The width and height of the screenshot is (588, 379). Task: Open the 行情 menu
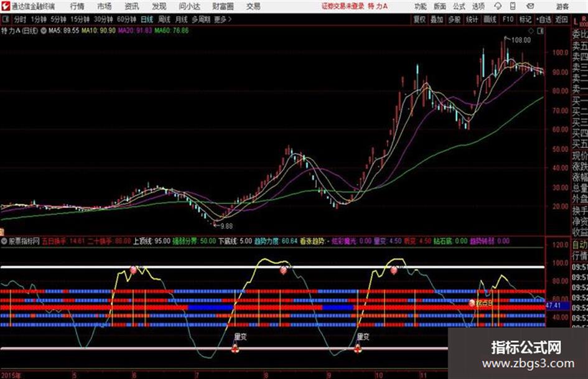[x=77, y=6]
